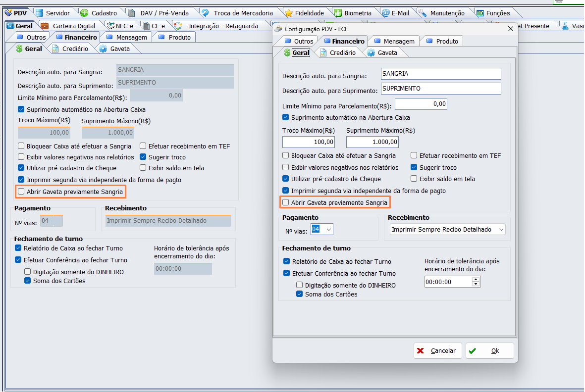Click the Troco Máximo field in the dialog
This screenshot has width=585, height=392.
309,142
